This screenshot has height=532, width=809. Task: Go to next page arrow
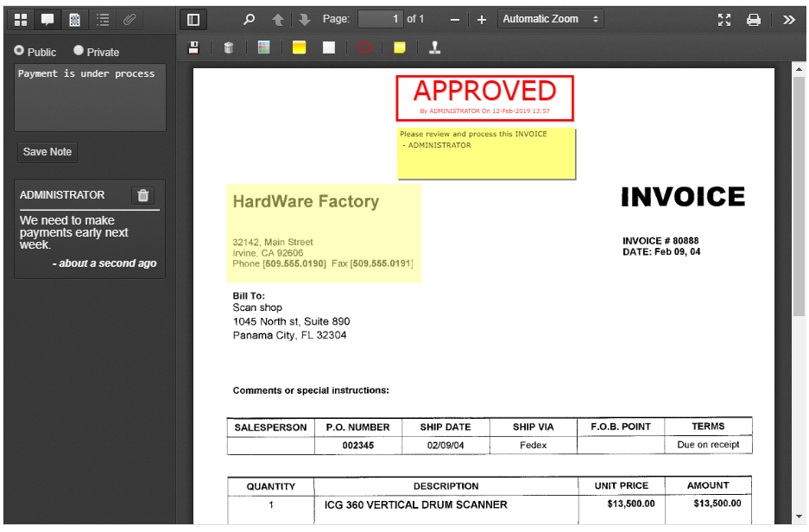305,20
